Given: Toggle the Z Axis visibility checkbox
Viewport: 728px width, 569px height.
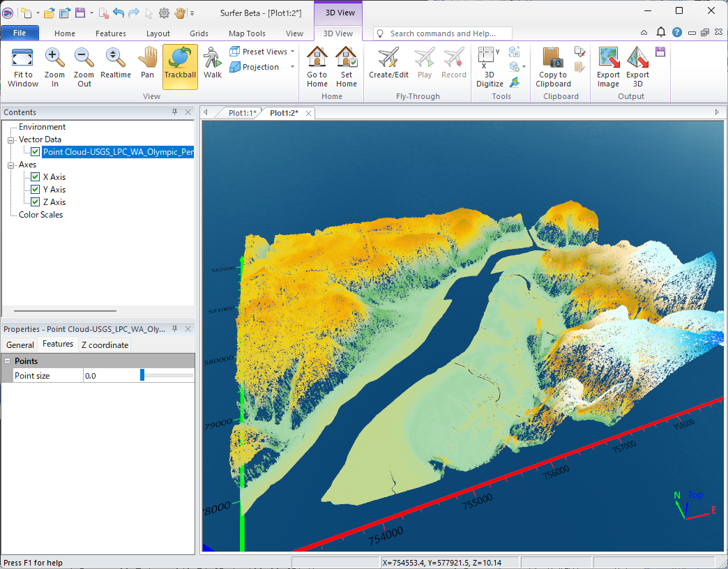Looking at the screenshot, I should [35, 202].
